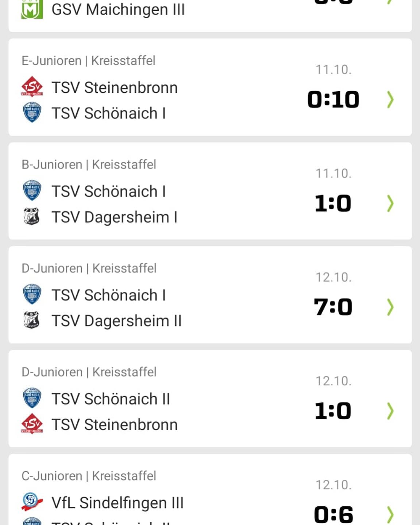Open B-Junioren 1:0 match via chevron

tap(390, 203)
